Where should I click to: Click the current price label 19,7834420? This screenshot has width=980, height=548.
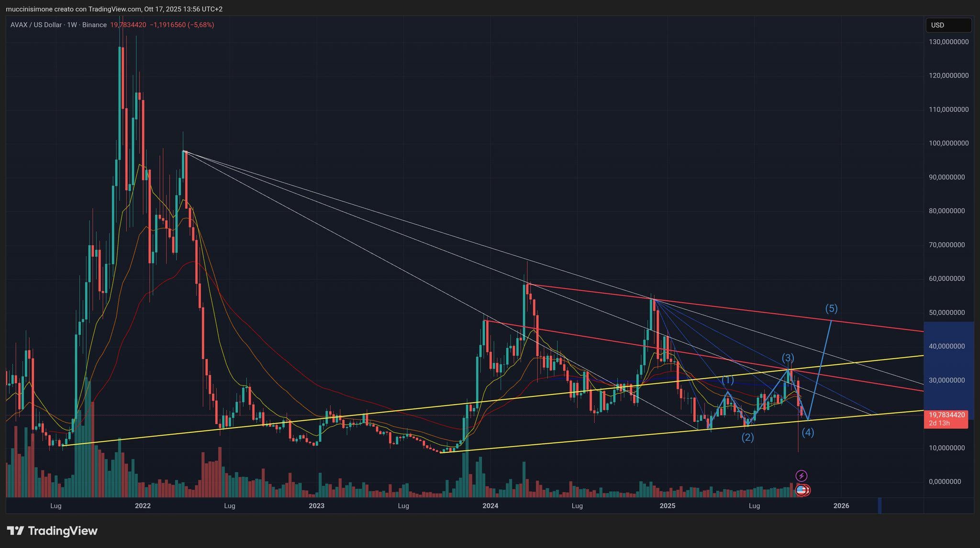click(x=946, y=415)
